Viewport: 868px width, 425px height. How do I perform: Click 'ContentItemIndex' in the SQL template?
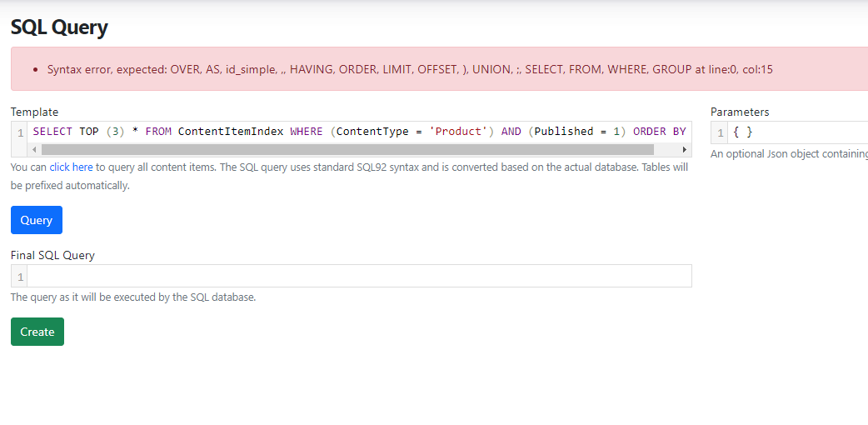click(231, 132)
